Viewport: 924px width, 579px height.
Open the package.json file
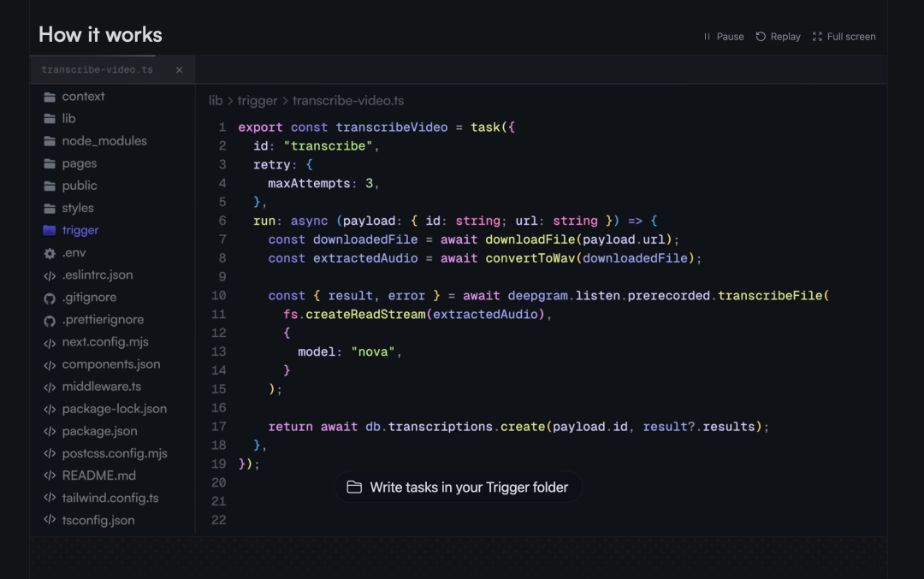(99, 431)
